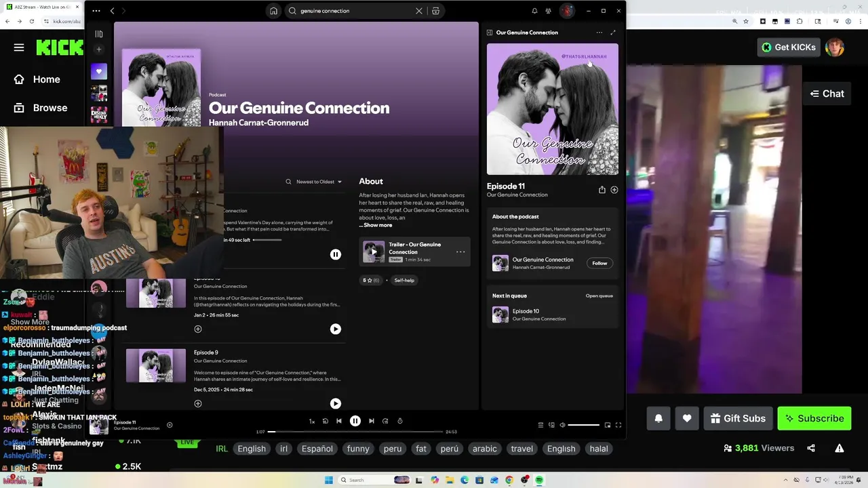Click Get KICKs button on Kick

tap(789, 47)
